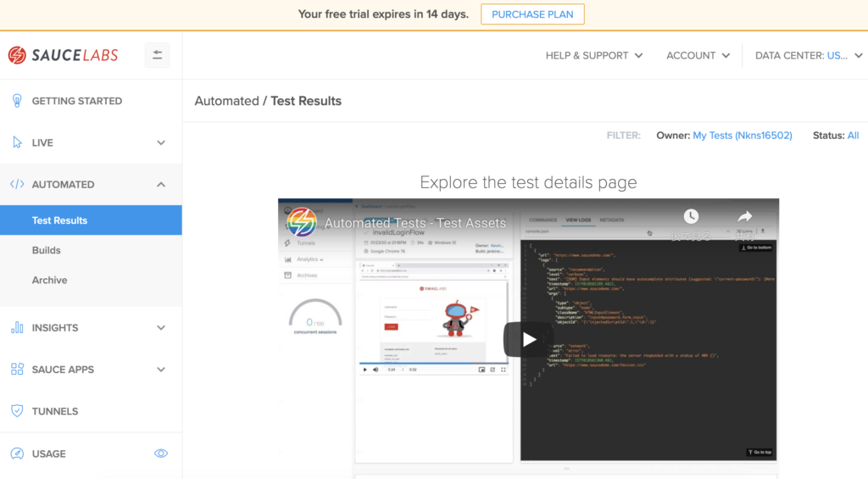The height and width of the screenshot is (479, 868).
Task: Click the Automated code brackets icon
Action: (17, 185)
